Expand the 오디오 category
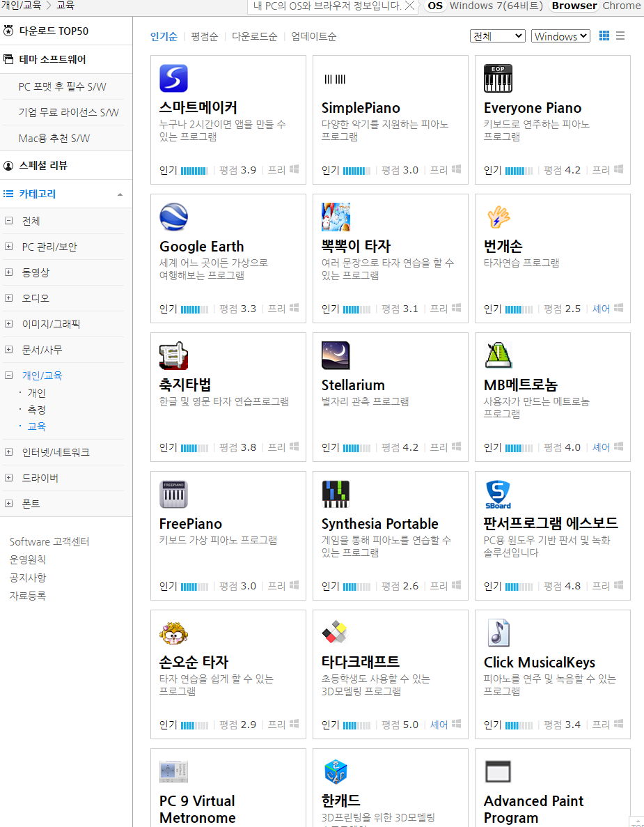 point(8,298)
